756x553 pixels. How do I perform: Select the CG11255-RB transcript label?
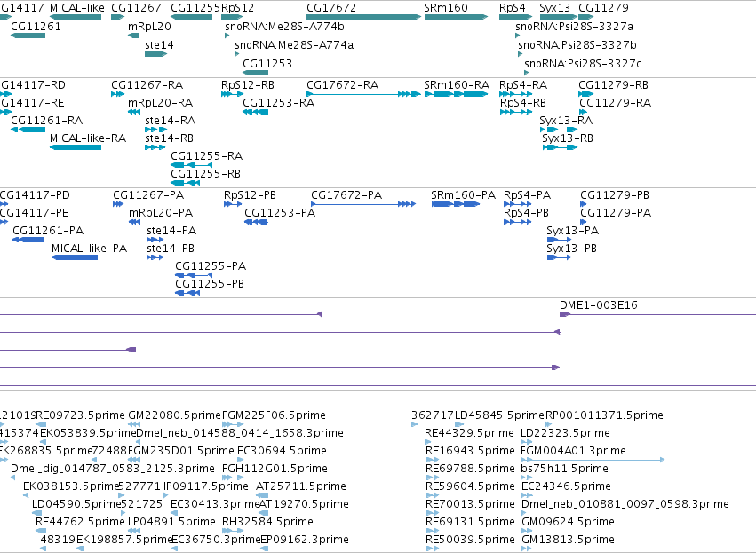pyautogui.click(x=205, y=173)
